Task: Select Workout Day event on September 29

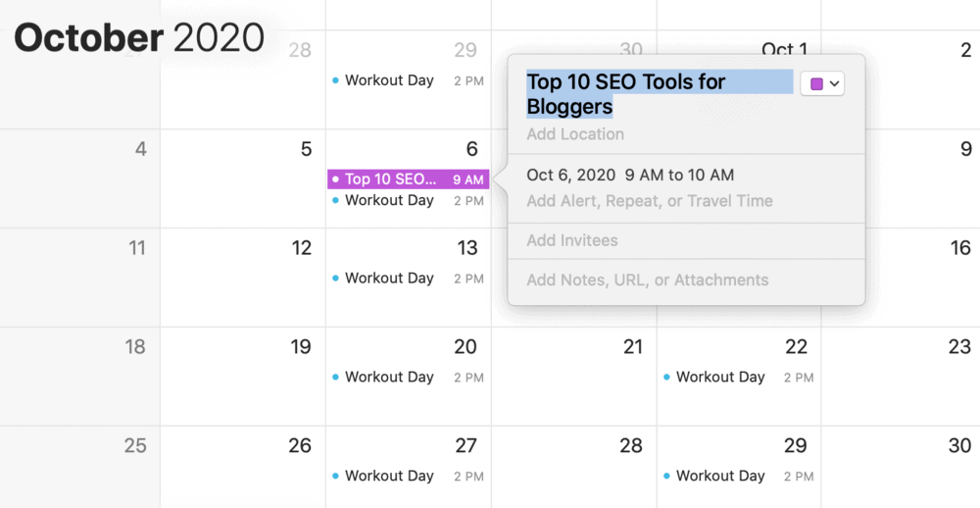Action: (x=408, y=80)
